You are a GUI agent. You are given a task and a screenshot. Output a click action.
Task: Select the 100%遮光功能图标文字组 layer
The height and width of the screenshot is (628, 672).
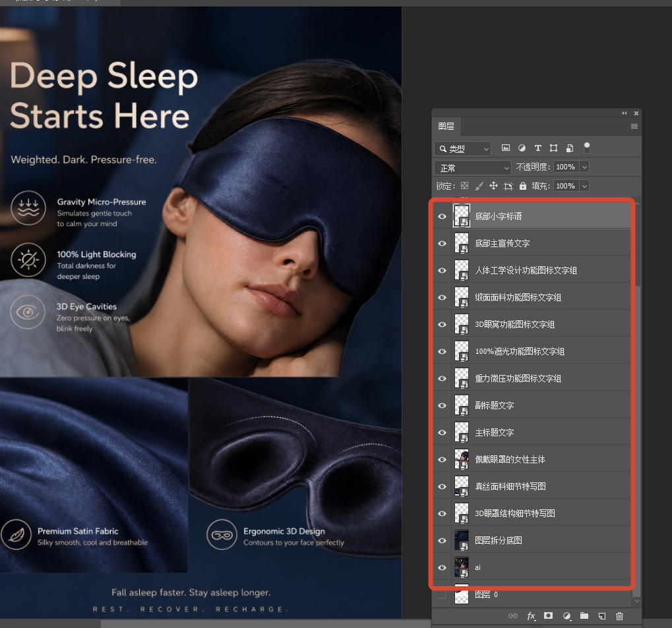pos(532,351)
